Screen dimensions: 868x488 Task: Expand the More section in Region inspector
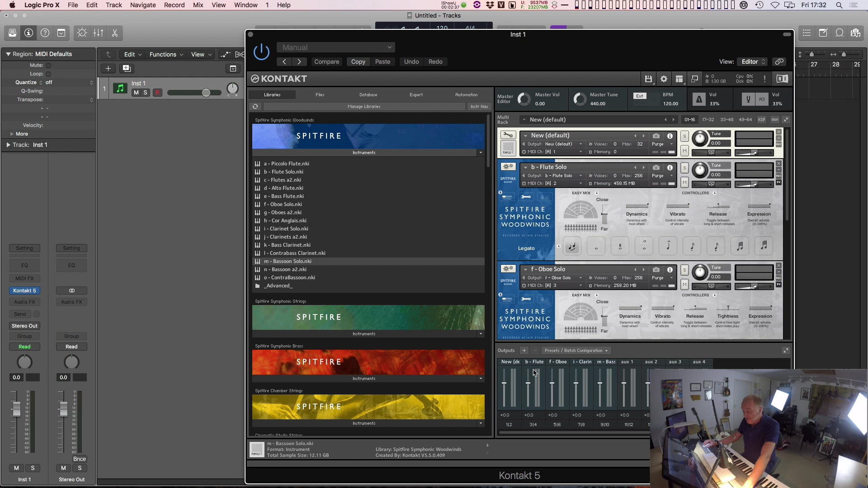tap(12, 134)
